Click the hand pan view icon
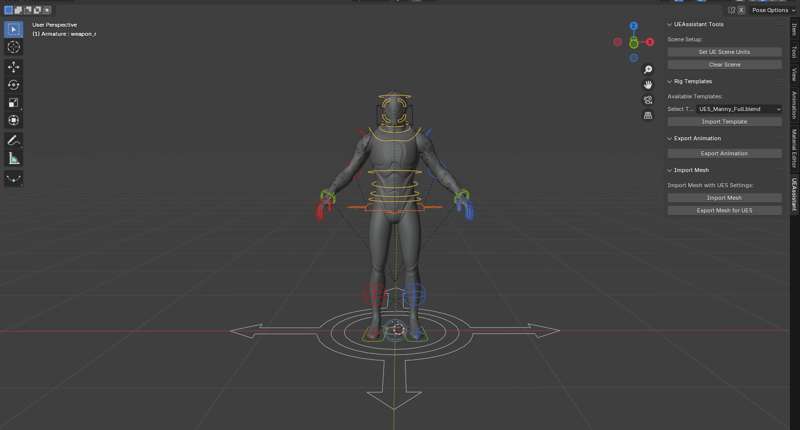 coord(648,85)
